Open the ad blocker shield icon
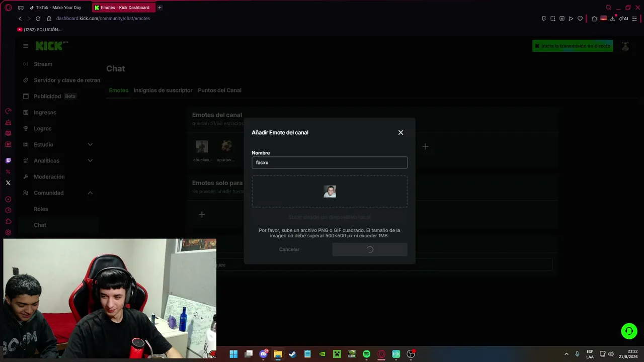644x362 pixels. [x=562, y=19]
